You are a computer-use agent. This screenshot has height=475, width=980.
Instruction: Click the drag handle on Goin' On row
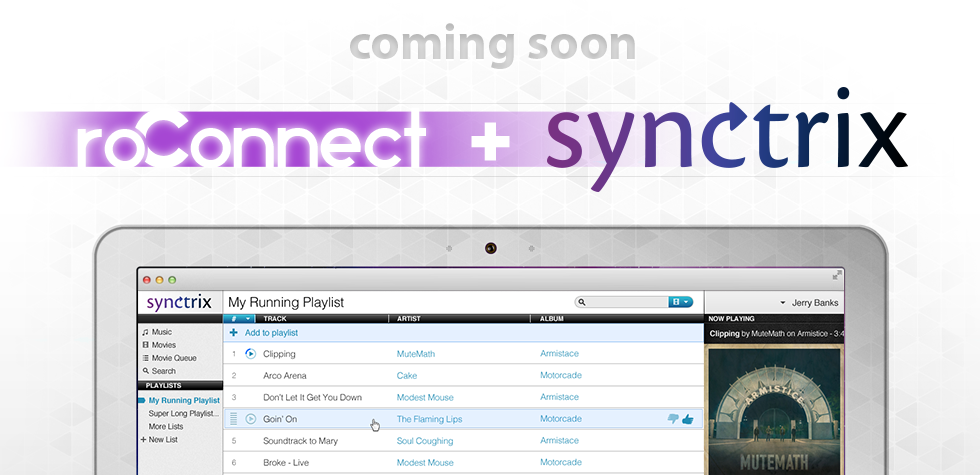point(234,419)
